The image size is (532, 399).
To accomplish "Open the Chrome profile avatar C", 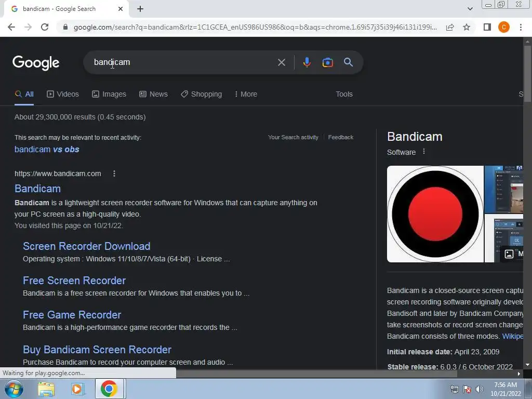I will pyautogui.click(x=504, y=27).
